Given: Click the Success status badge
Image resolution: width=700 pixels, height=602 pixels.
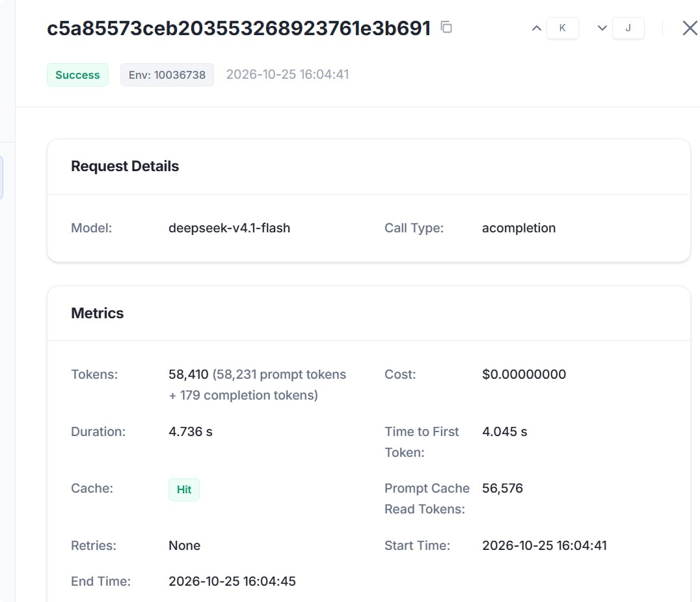Looking at the screenshot, I should (x=77, y=75).
